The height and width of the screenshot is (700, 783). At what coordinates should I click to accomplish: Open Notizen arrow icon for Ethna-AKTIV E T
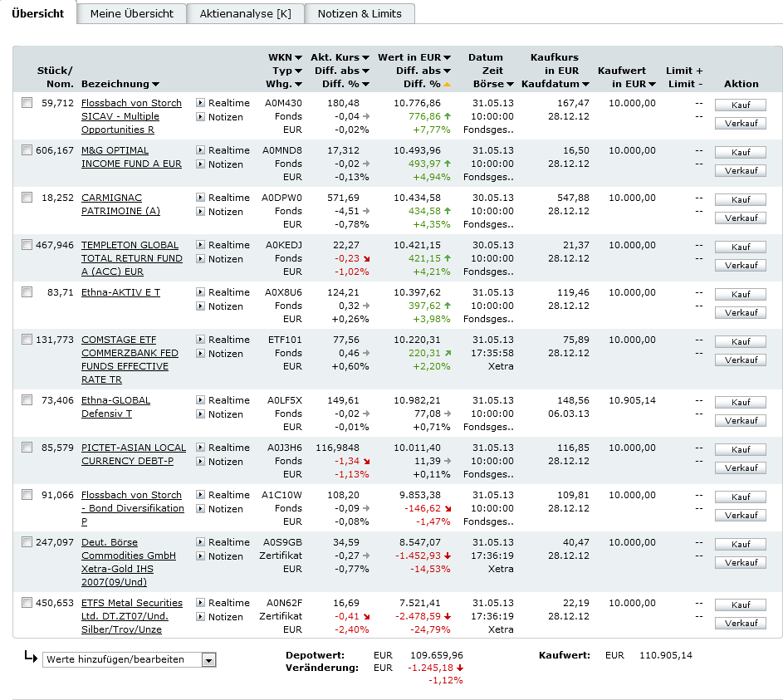coord(200,306)
